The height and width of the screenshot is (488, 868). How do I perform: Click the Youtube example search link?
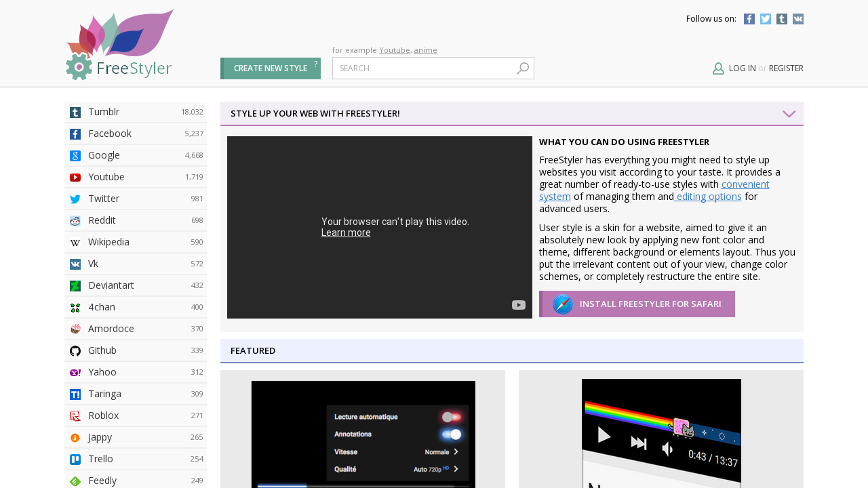[x=395, y=50]
